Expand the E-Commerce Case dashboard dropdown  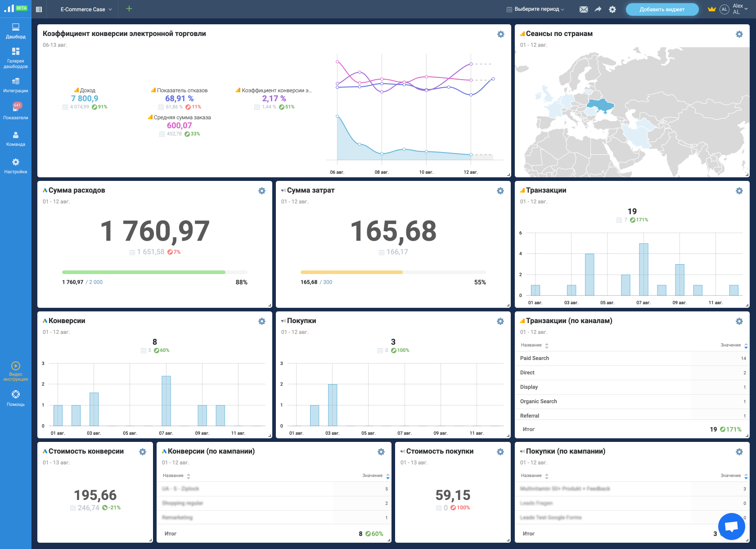click(86, 9)
